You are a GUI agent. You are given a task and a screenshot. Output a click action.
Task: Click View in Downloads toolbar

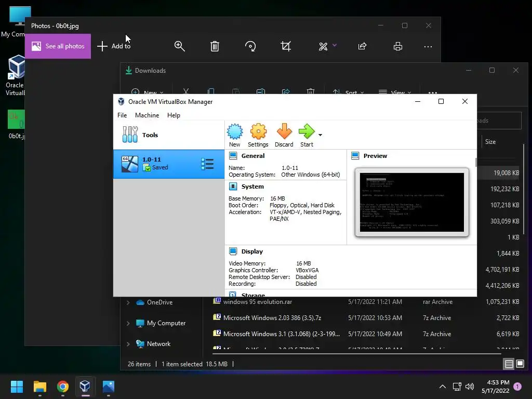click(x=395, y=92)
